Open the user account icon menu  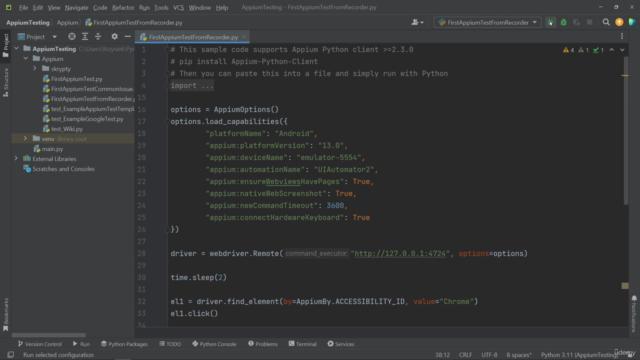[417, 22]
